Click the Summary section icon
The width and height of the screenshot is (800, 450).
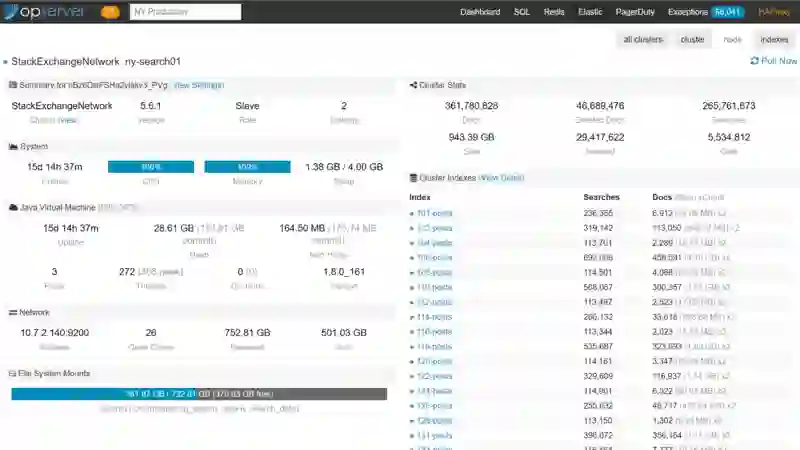click(13, 85)
